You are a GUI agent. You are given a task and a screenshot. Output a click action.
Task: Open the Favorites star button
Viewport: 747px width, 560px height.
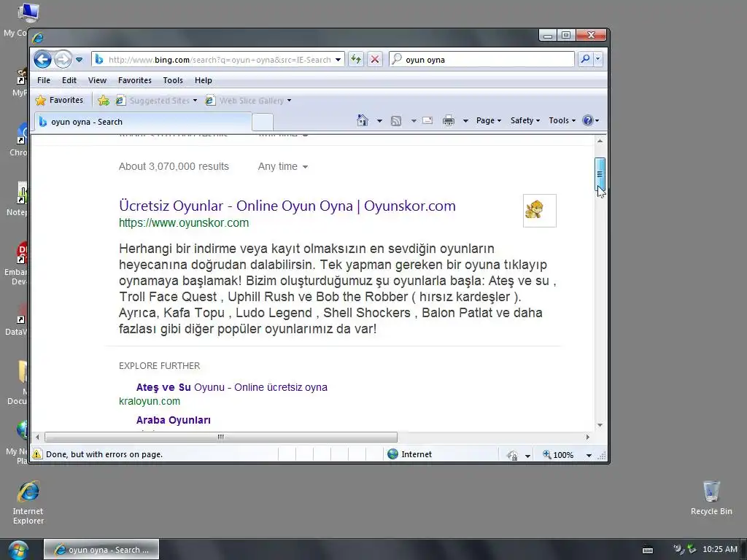[x=60, y=100]
